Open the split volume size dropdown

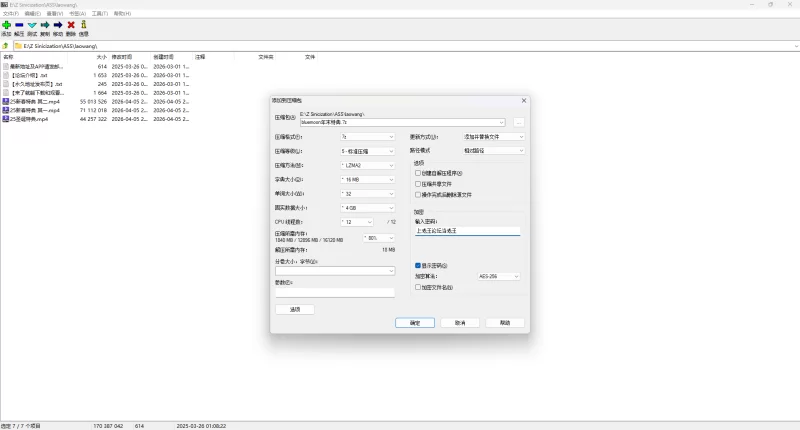(335, 271)
